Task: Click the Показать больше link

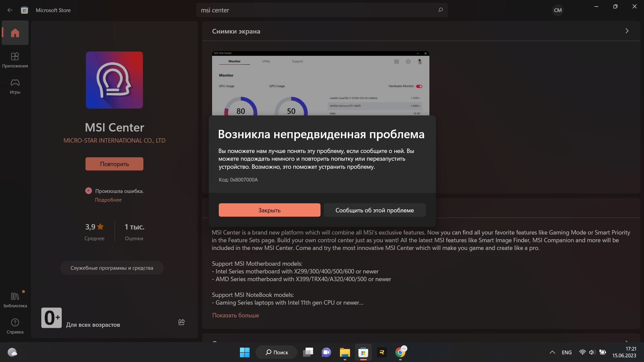Action: (x=235, y=315)
